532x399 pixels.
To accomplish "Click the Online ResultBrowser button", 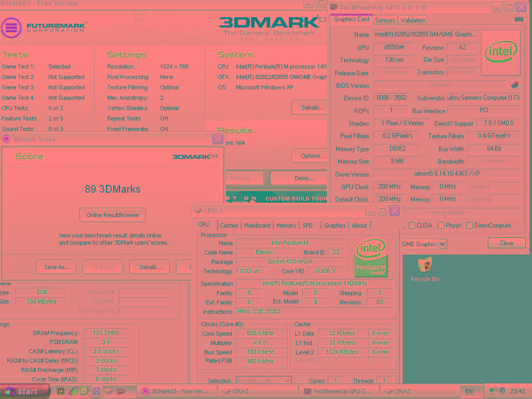I will point(113,215).
